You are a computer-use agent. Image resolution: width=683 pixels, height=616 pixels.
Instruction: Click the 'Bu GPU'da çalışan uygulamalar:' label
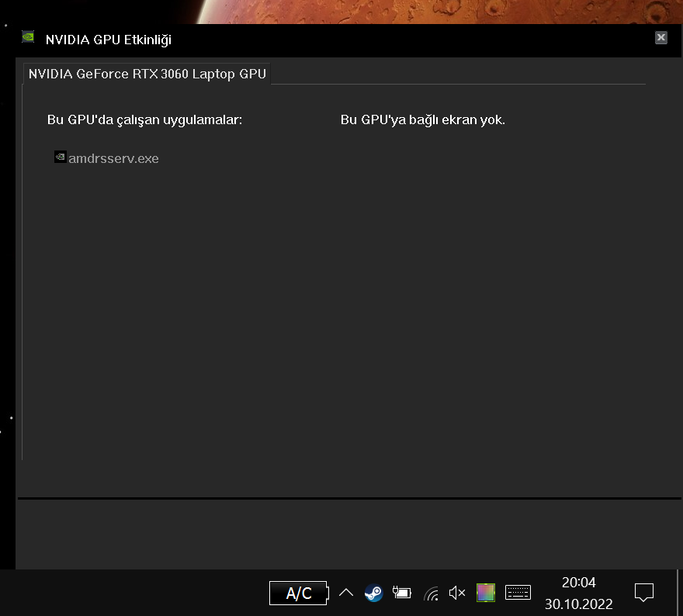[144, 119]
